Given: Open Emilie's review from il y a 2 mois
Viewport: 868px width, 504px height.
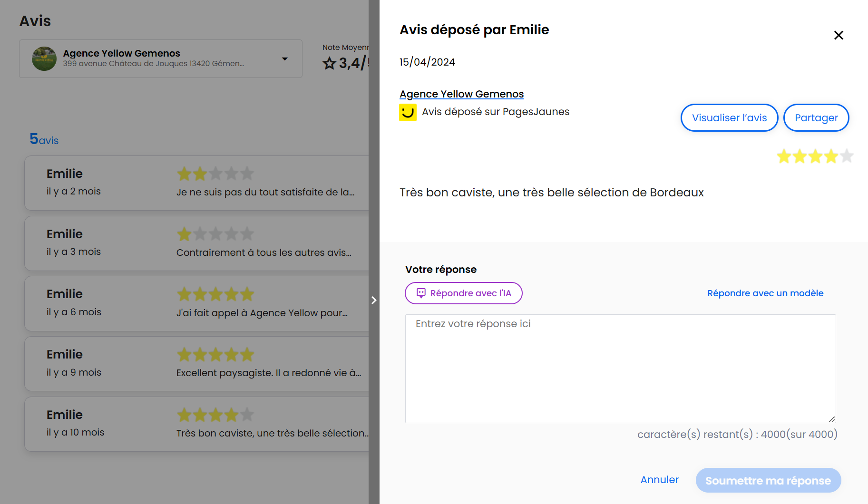Looking at the screenshot, I should (x=196, y=183).
